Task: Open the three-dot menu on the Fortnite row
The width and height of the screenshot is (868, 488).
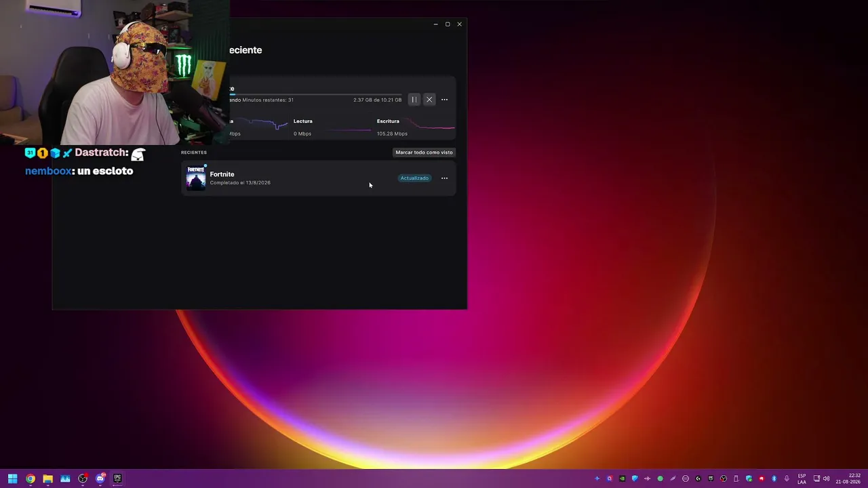Action: click(x=444, y=178)
